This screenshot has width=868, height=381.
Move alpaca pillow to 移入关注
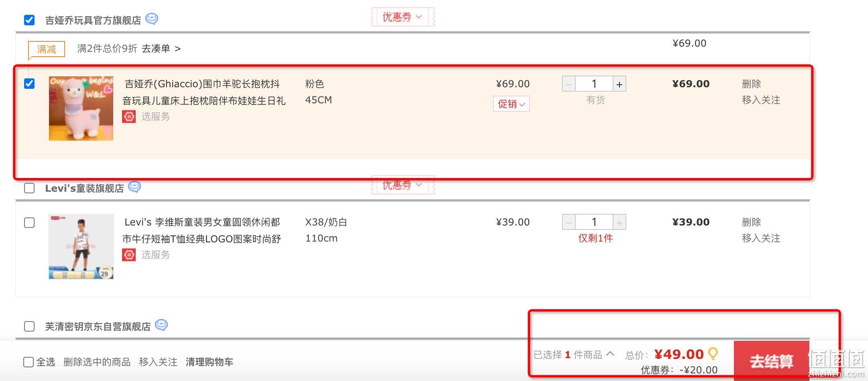click(761, 100)
